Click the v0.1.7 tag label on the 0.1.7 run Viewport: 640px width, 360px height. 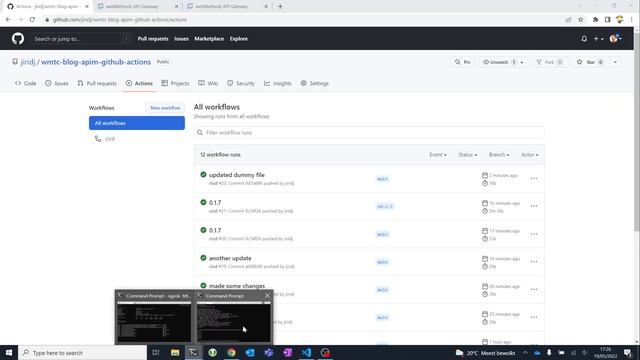pyautogui.click(x=385, y=207)
